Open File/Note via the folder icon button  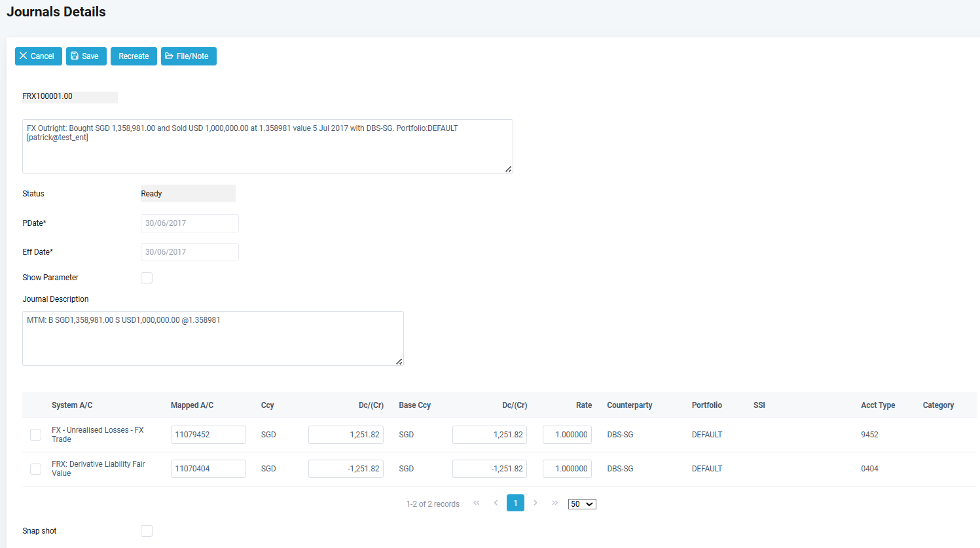tap(189, 56)
